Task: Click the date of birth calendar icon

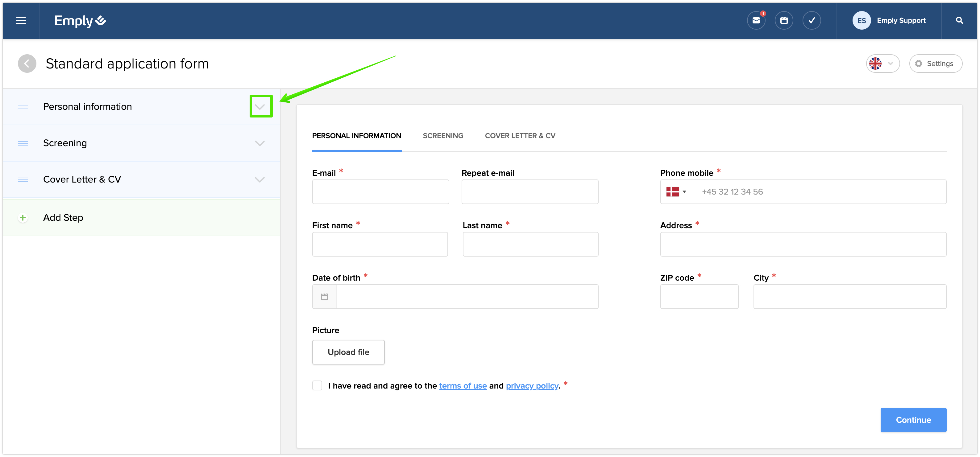Action: pyautogui.click(x=325, y=297)
